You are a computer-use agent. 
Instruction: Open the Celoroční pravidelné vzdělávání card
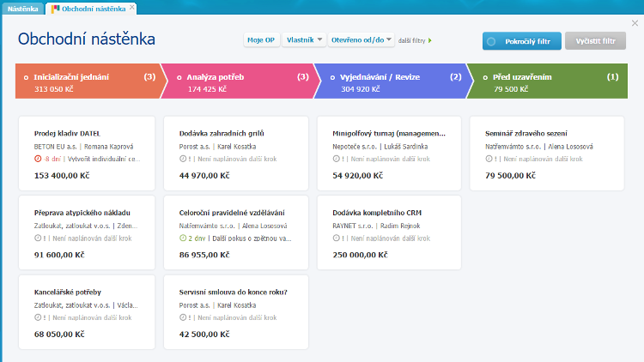(x=236, y=232)
